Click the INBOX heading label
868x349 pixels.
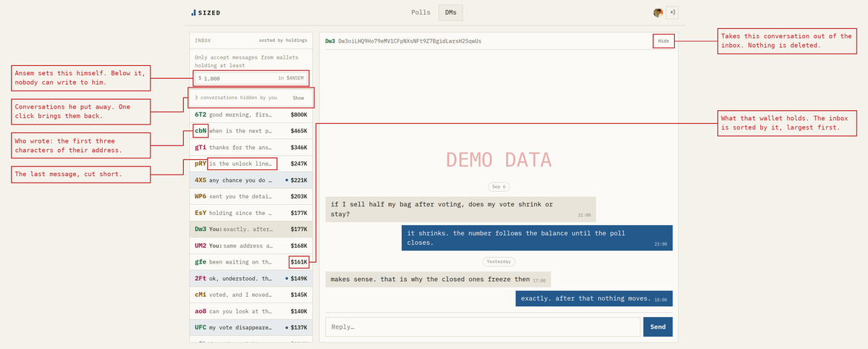[203, 41]
